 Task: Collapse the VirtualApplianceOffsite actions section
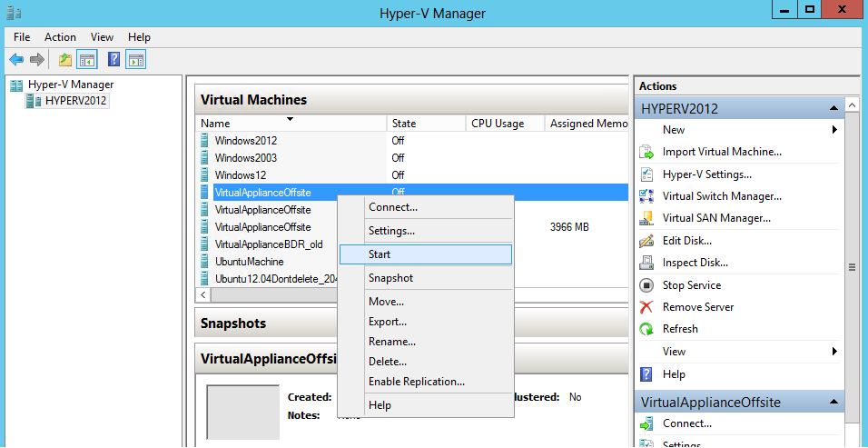tap(833, 402)
